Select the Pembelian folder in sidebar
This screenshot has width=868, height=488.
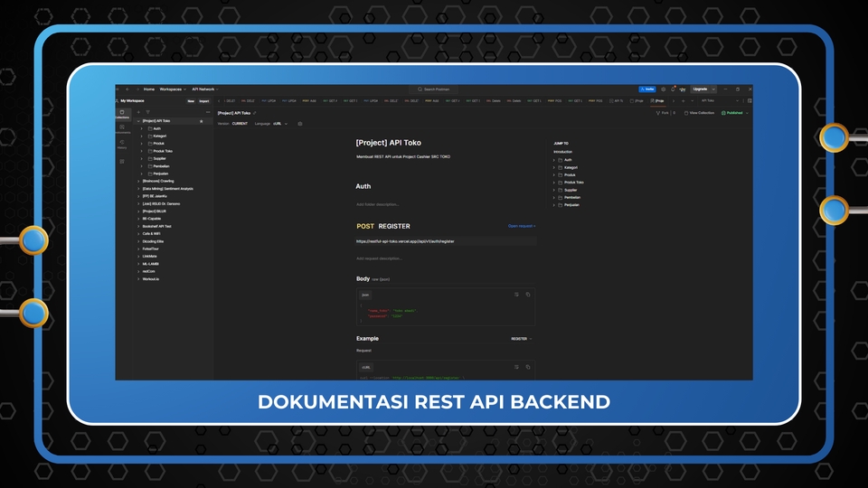coord(161,166)
